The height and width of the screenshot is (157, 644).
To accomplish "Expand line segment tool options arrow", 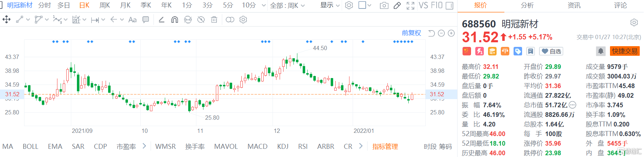I will pyautogui.click(x=28, y=20).
